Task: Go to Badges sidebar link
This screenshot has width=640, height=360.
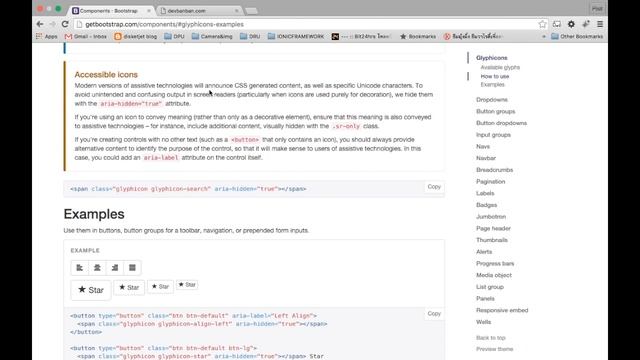Action: tap(487, 205)
